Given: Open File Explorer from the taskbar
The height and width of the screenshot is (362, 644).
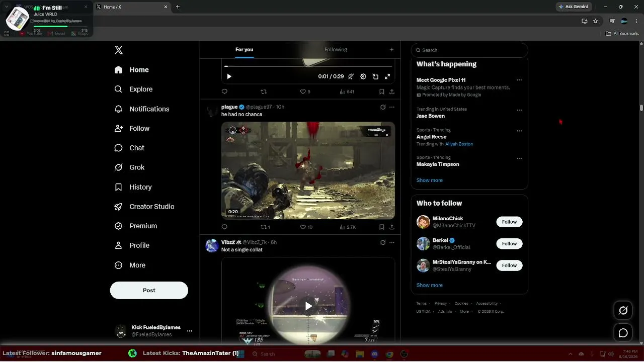Looking at the screenshot, I should [360, 354].
